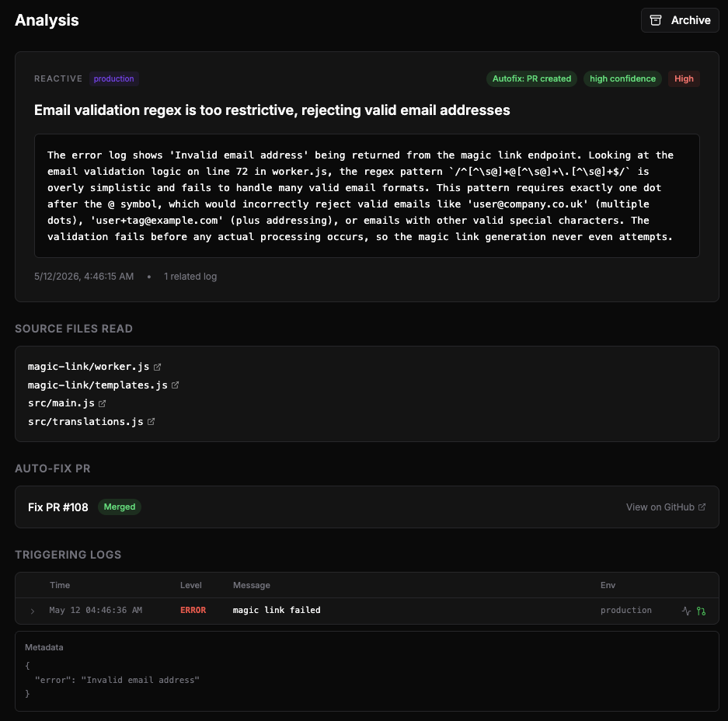Click the Invalid email address metadata line

click(x=117, y=680)
